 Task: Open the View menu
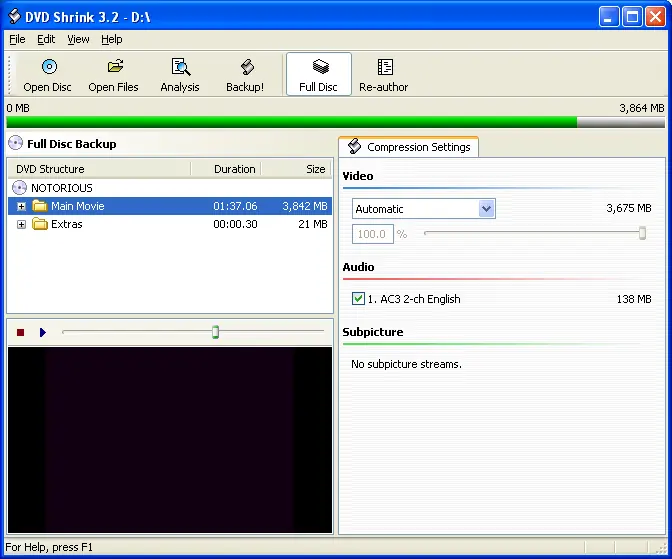[x=78, y=39]
